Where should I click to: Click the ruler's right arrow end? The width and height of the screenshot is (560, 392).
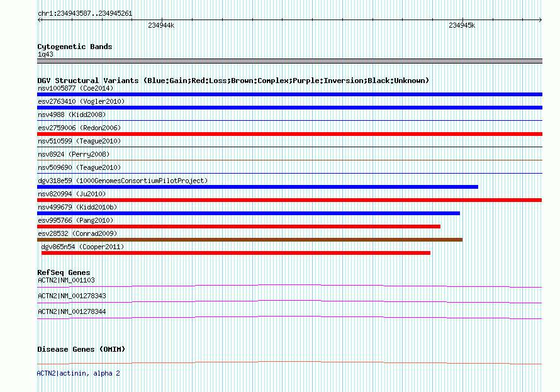pyautogui.click(x=540, y=20)
